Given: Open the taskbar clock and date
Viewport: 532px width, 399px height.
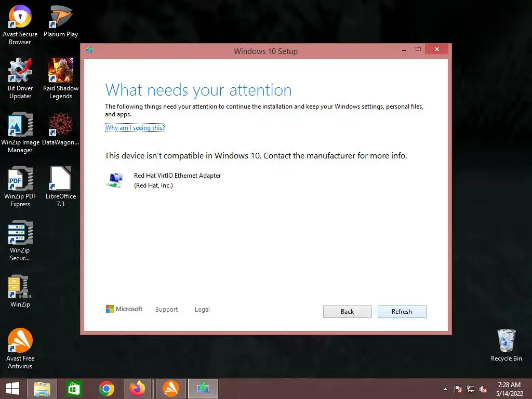Looking at the screenshot, I should coord(509,389).
